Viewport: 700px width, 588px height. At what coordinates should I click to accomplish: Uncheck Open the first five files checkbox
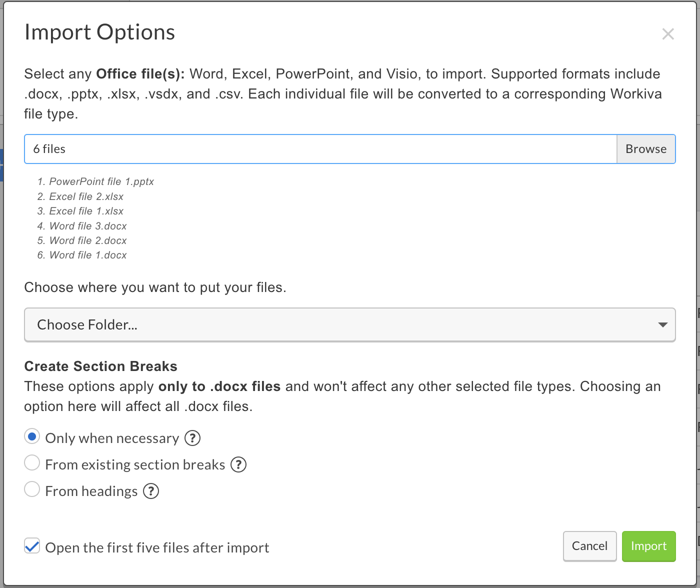pos(32,546)
